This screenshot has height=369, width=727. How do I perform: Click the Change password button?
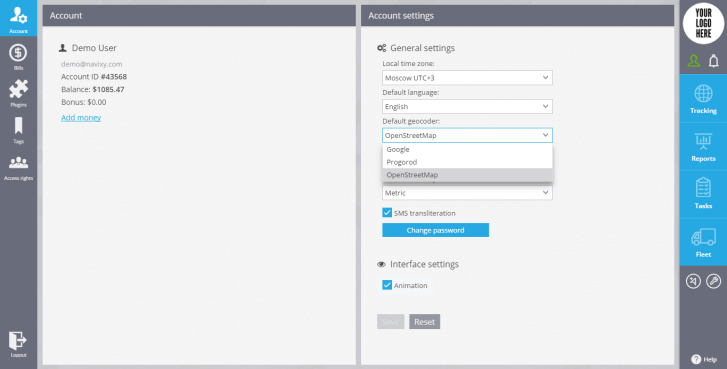(x=435, y=230)
